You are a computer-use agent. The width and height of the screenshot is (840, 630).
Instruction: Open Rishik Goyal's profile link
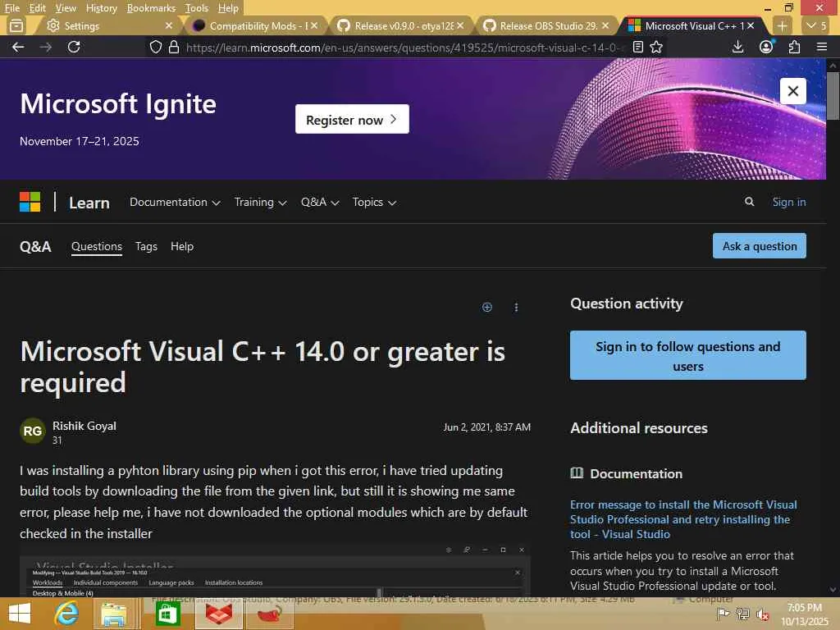point(84,426)
